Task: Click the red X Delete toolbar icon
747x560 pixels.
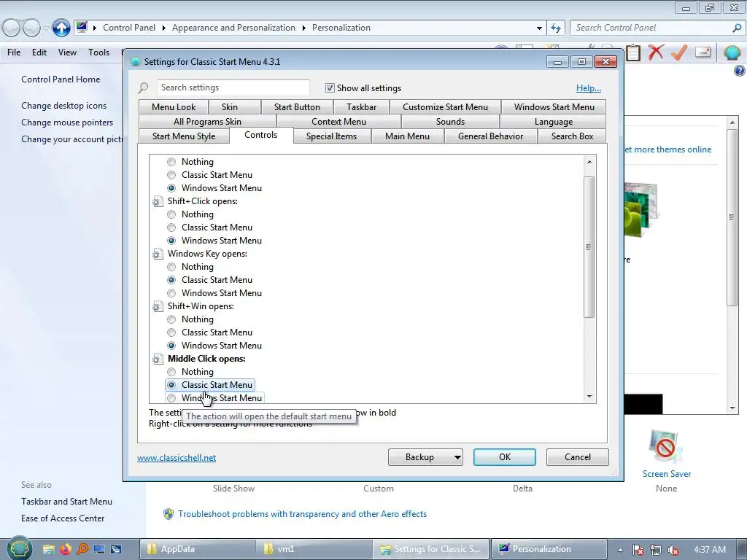Action: pyautogui.click(x=656, y=52)
